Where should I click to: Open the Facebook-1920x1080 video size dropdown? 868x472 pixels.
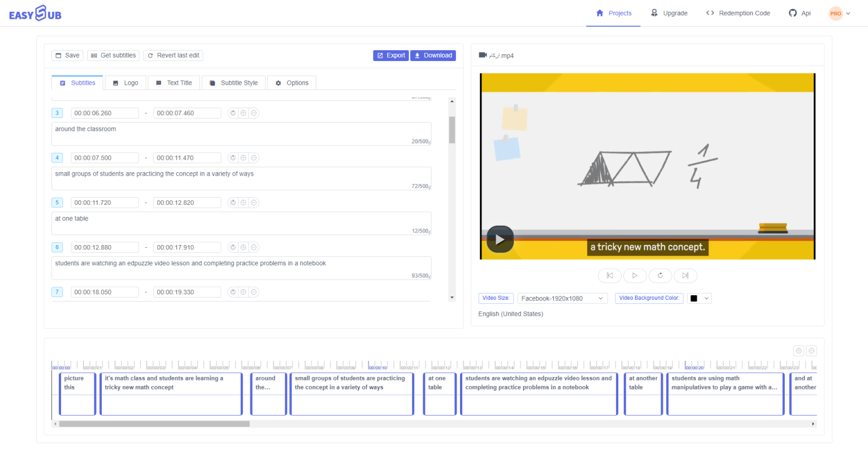pyautogui.click(x=562, y=298)
